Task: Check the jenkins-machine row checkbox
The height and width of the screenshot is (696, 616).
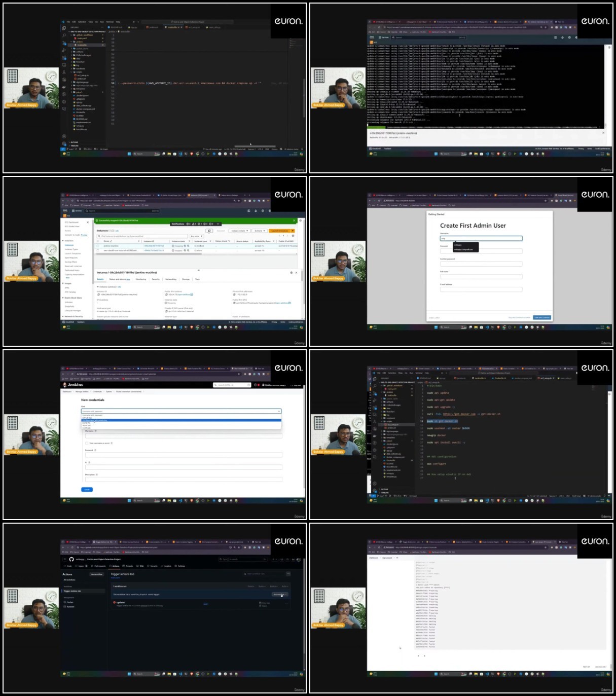Action: [98, 246]
